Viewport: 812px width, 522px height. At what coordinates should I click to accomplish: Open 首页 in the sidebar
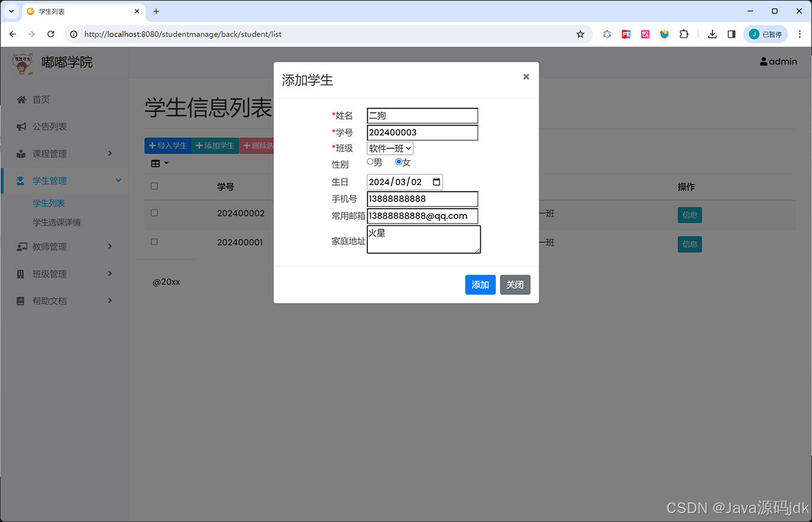coord(41,99)
